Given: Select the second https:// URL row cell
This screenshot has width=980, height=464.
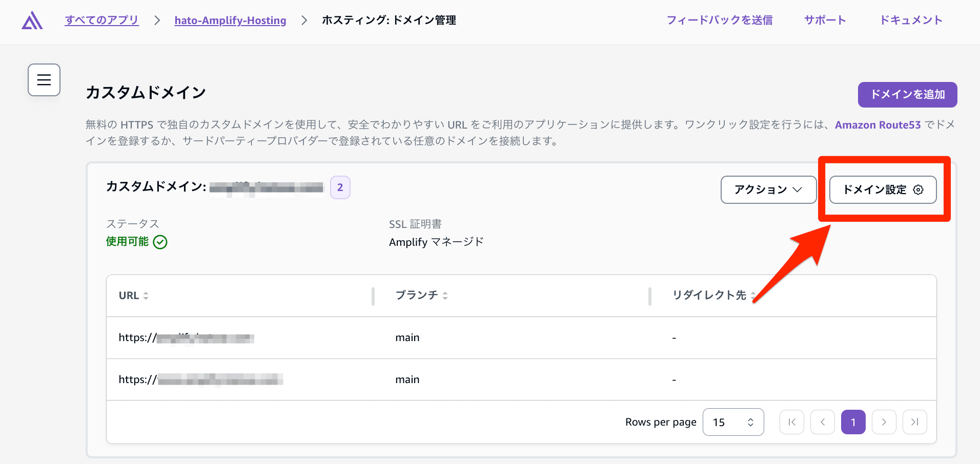Looking at the screenshot, I should point(201,379).
